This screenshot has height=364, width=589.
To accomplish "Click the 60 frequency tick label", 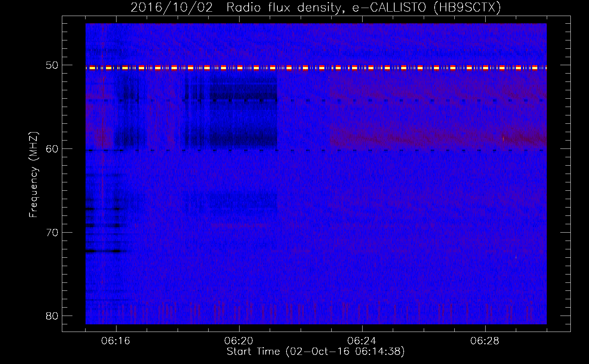I will tap(52, 149).
